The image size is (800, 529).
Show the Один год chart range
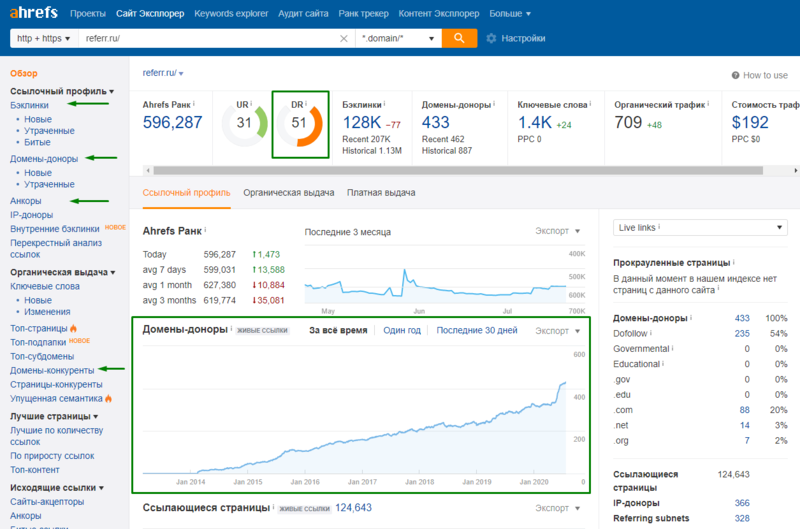[x=402, y=331]
